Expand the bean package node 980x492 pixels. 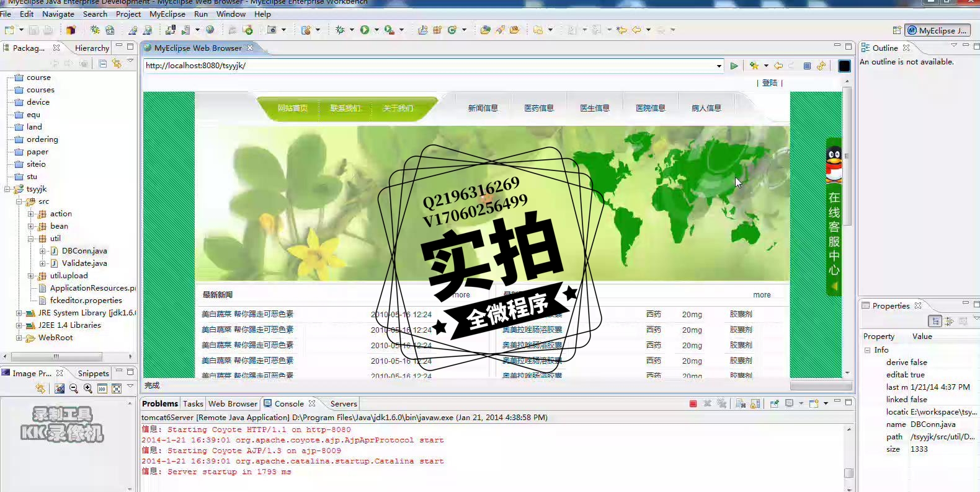(x=31, y=226)
